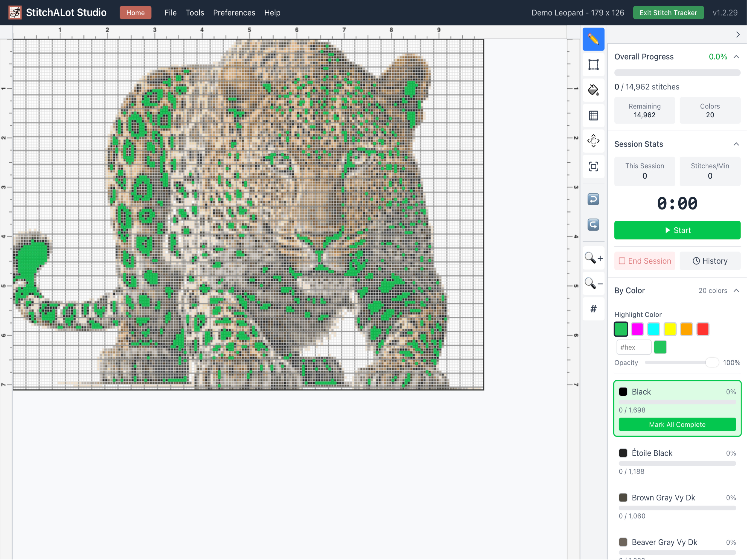The height and width of the screenshot is (560, 747).
Task: Start the session timer
Action: pos(677,230)
